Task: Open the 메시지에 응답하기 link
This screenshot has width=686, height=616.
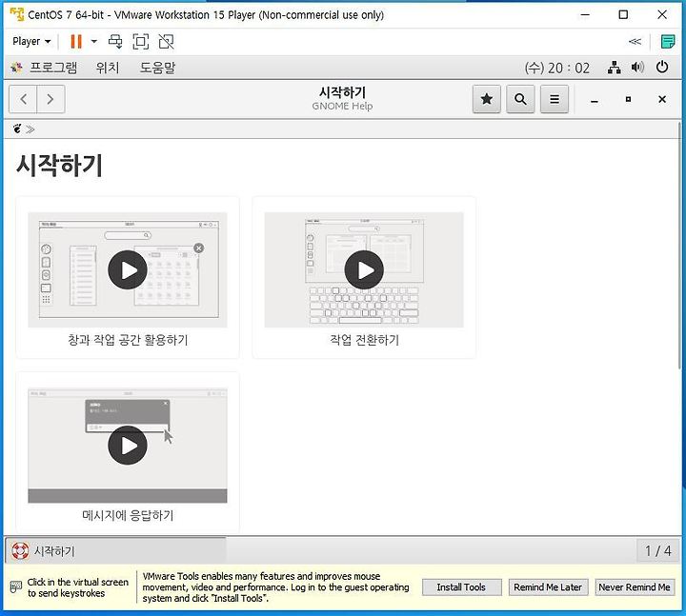Action: tap(128, 515)
